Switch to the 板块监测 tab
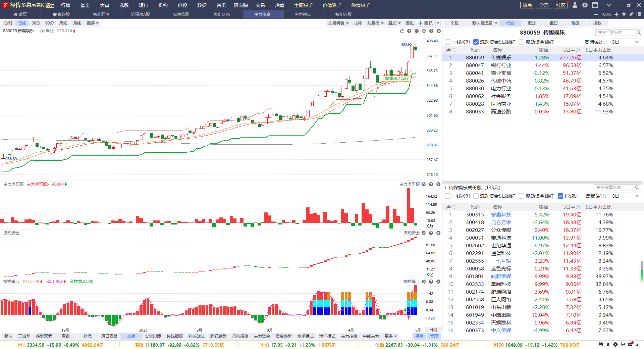The height and width of the screenshot is (349, 644). (181, 14)
